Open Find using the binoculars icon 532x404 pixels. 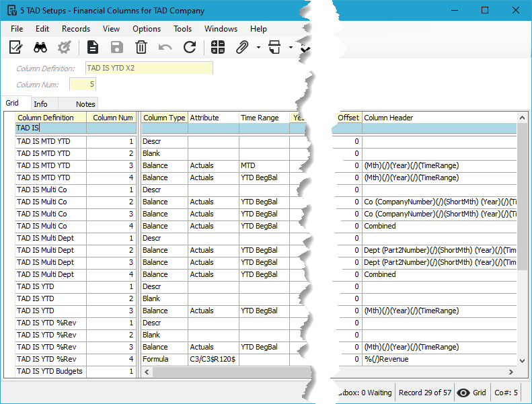(40, 48)
